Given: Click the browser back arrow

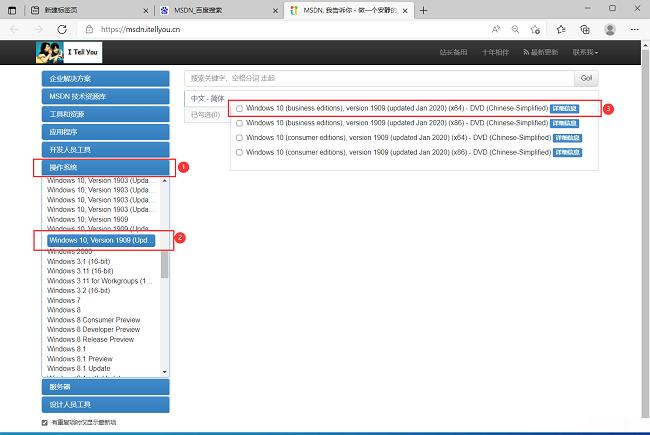Looking at the screenshot, I should click(13, 29).
